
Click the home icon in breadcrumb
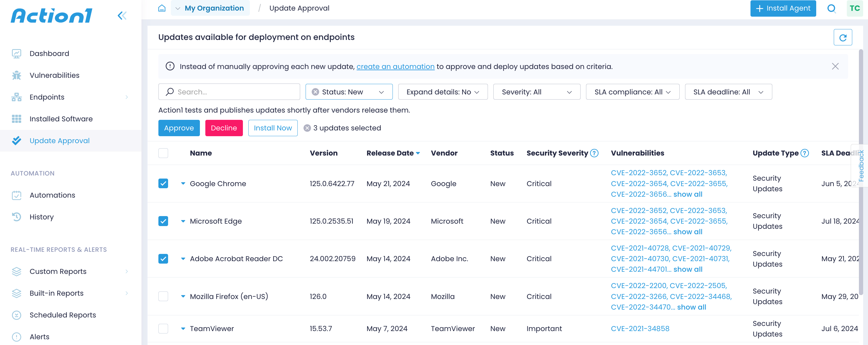click(x=162, y=8)
